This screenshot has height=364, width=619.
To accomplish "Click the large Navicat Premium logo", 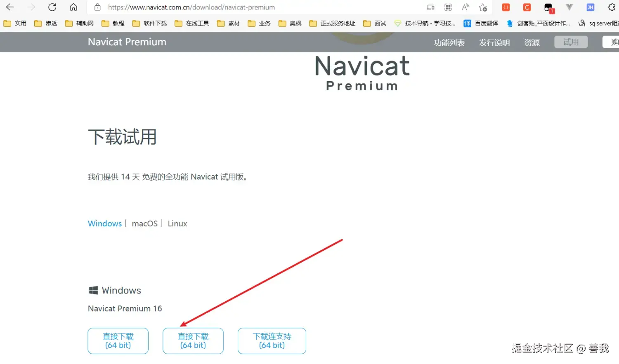I will [362, 73].
